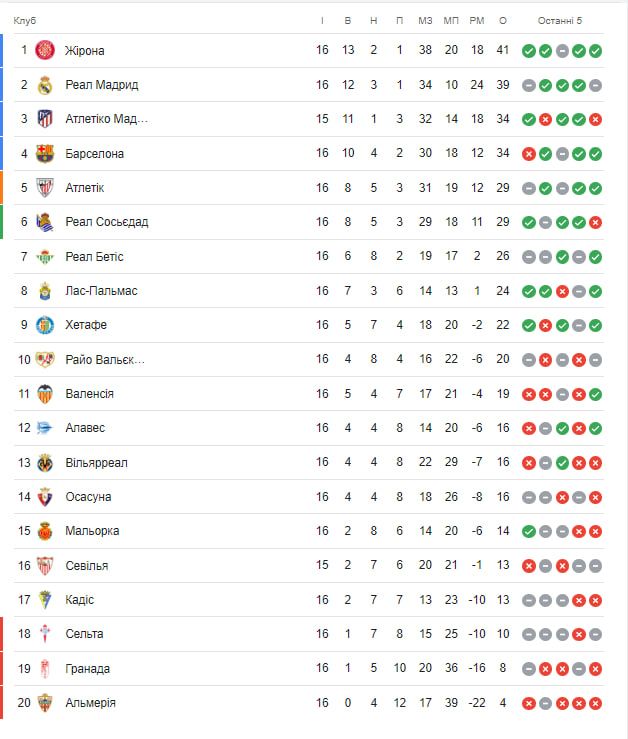Click the РМ goal difference column header

[476, 20]
